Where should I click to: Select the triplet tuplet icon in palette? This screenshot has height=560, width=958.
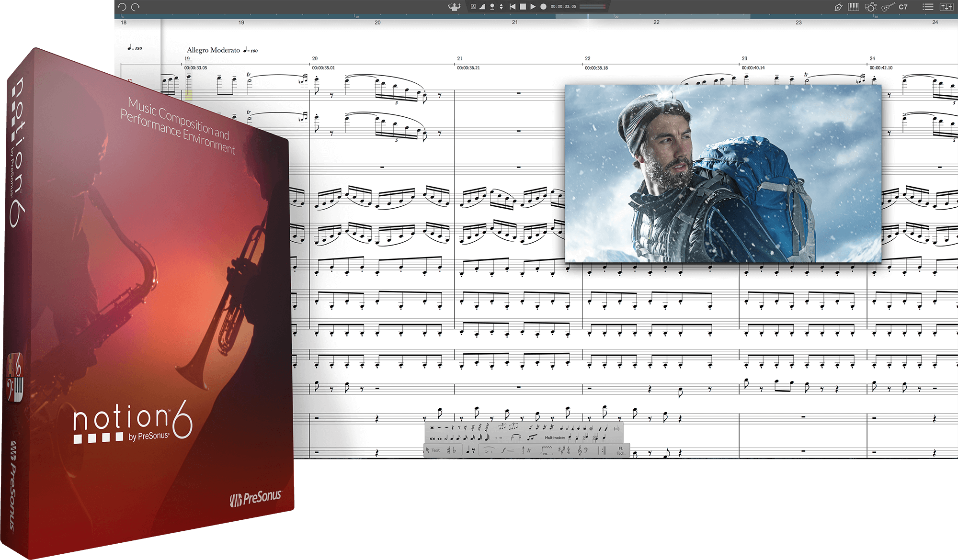(x=502, y=426)
